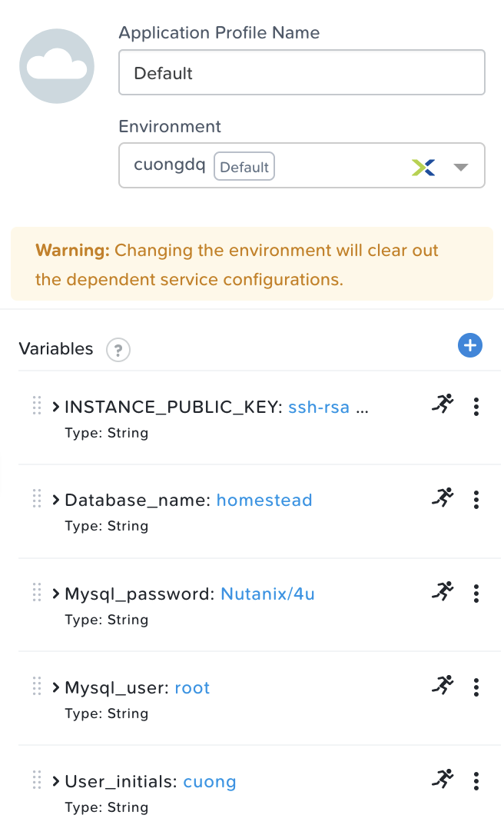
Task: Expand the Database_name variable details
Action: (x=56, y=501)
